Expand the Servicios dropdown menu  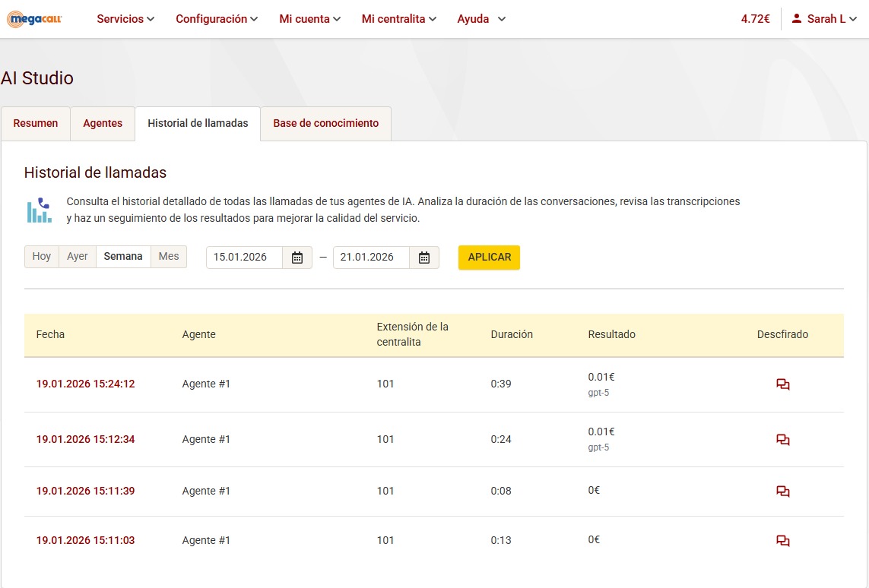[125, 19]
